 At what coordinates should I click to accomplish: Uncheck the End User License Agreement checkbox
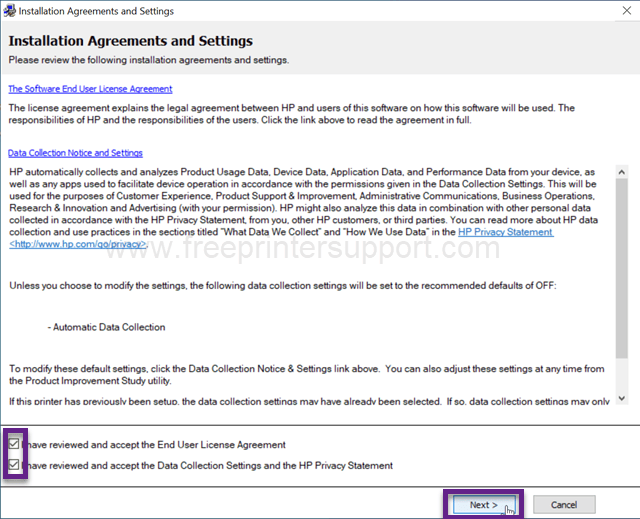click(x=14, y=444)
